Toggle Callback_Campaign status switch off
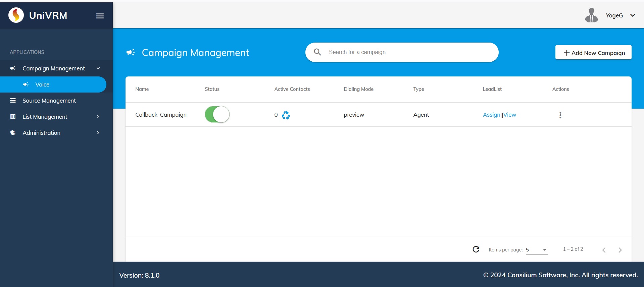Viewport: 644px width, 287px height. click(x=217, y=115)
